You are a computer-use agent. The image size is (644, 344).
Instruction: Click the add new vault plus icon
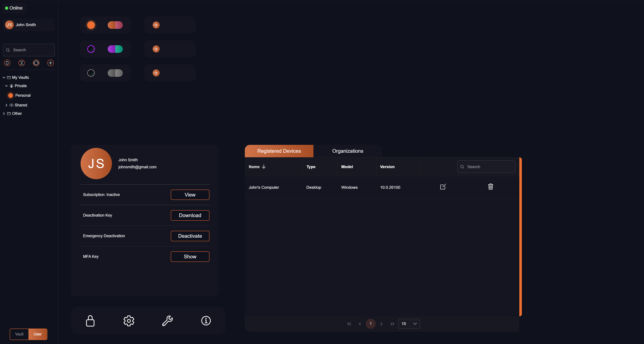pos(50,63)
